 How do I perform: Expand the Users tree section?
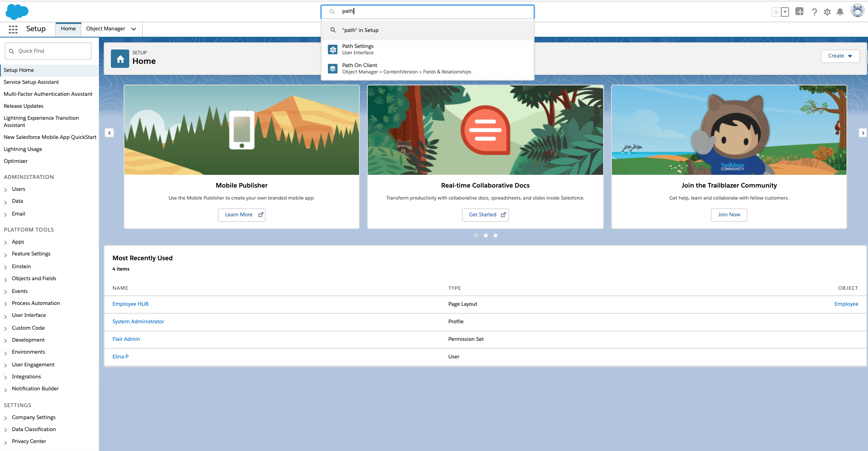(x=6, y=190)
